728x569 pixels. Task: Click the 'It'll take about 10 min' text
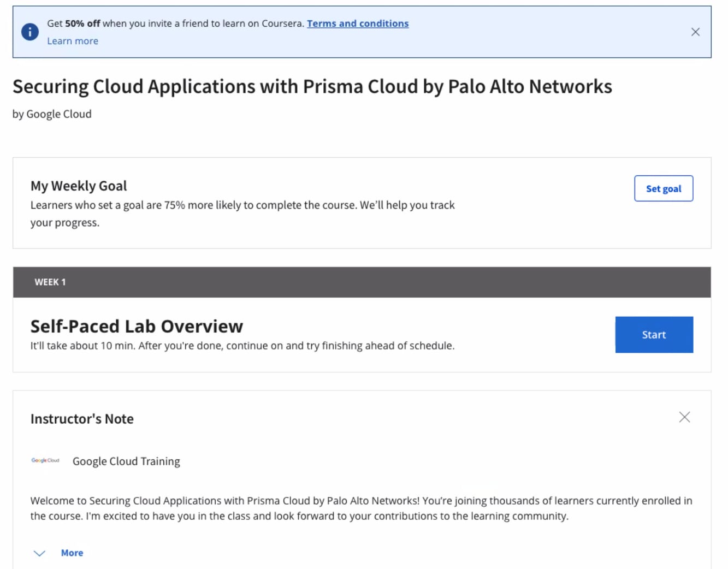tap(242, 346)
